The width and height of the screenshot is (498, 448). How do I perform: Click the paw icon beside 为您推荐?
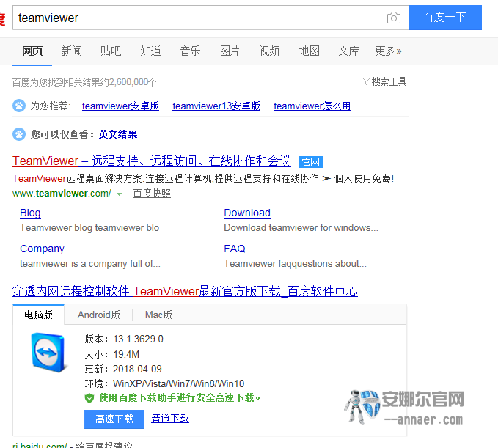19,106
